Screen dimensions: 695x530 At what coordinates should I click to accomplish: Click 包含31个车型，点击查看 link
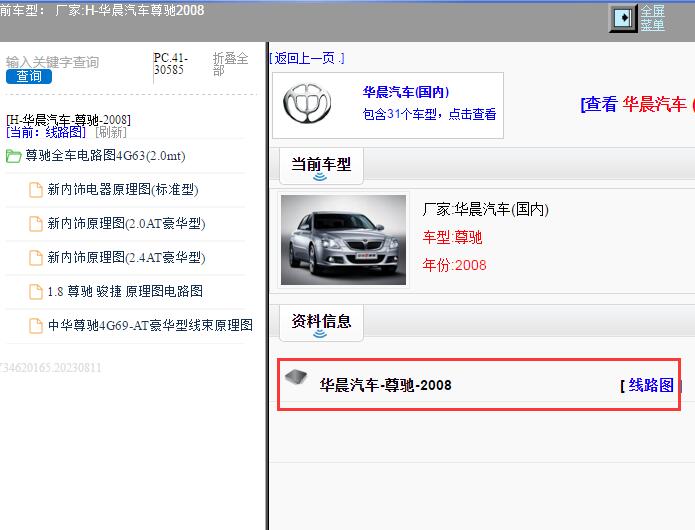429,114
